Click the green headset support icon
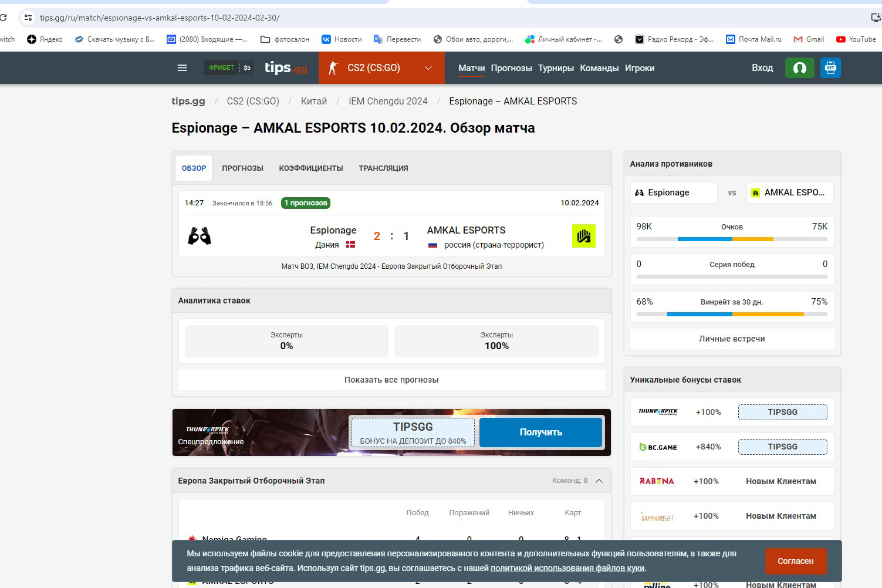 coord(799,68)
